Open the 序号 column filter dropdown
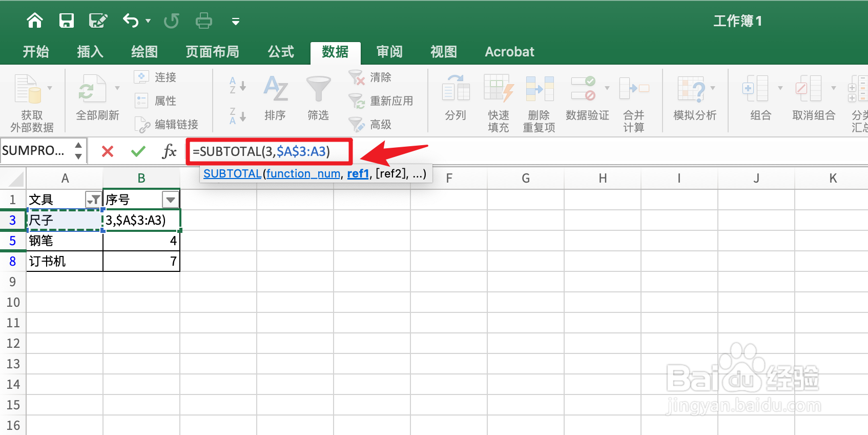868x435 pixels. tap(170, 200)
